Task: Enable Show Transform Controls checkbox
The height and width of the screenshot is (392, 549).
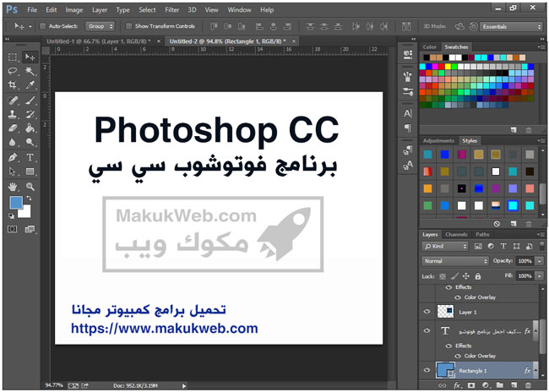Action: click(129, 26)
